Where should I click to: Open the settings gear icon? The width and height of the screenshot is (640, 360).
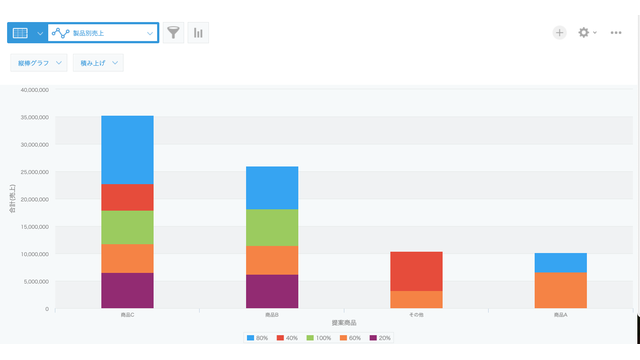coord(584,33)
